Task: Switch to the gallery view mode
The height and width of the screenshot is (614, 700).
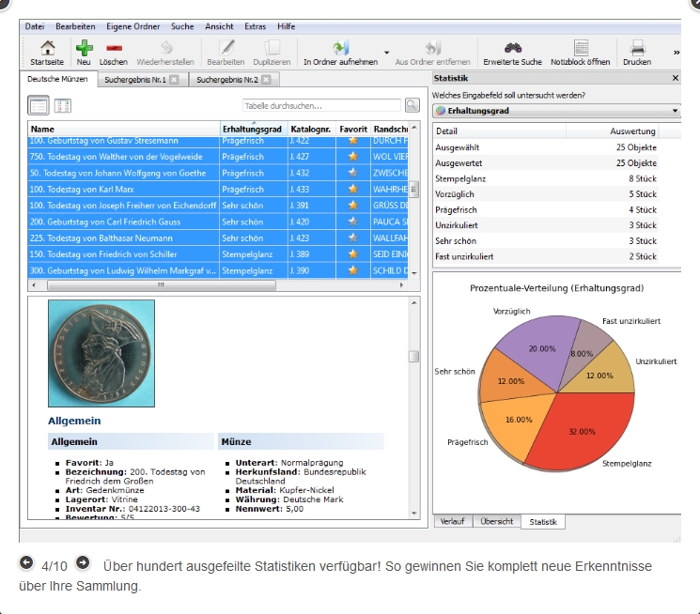Action: pos(62,106)
